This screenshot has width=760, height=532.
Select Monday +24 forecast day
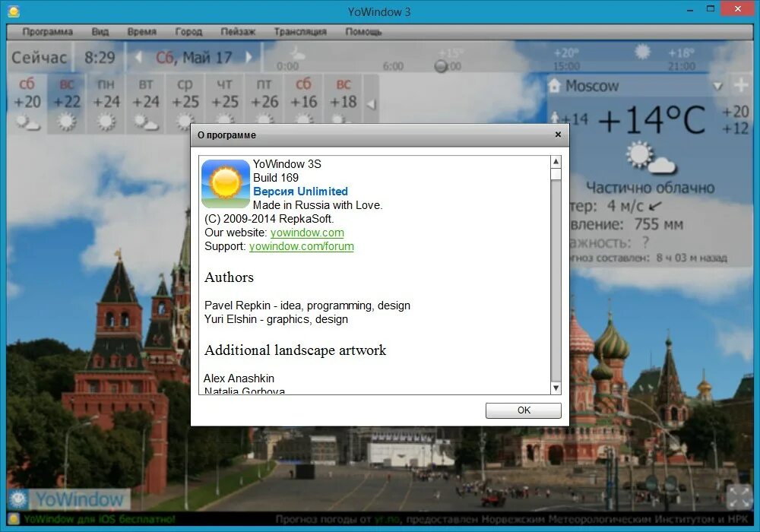coord(106,103)
